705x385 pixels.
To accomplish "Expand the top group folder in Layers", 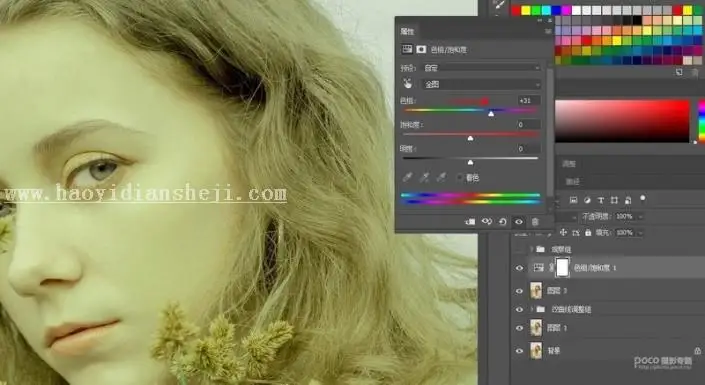I will click(531, 249).
